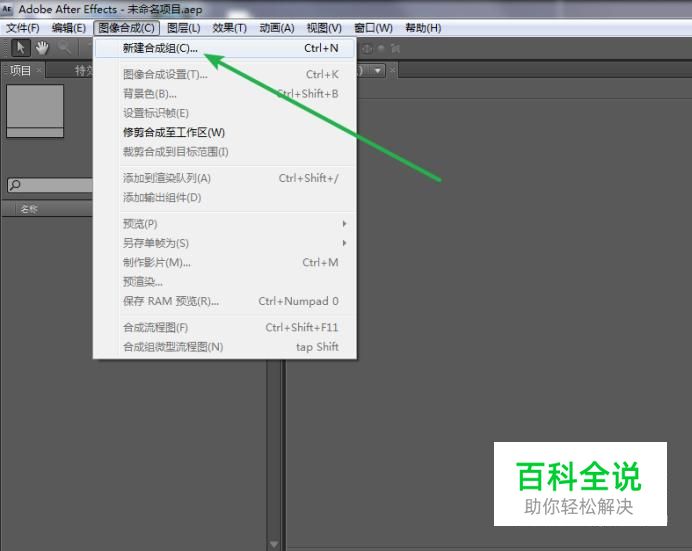Choose 裁剪合成到目标范围(I) menu entry
Screen dimensions: 692x551
225,152
